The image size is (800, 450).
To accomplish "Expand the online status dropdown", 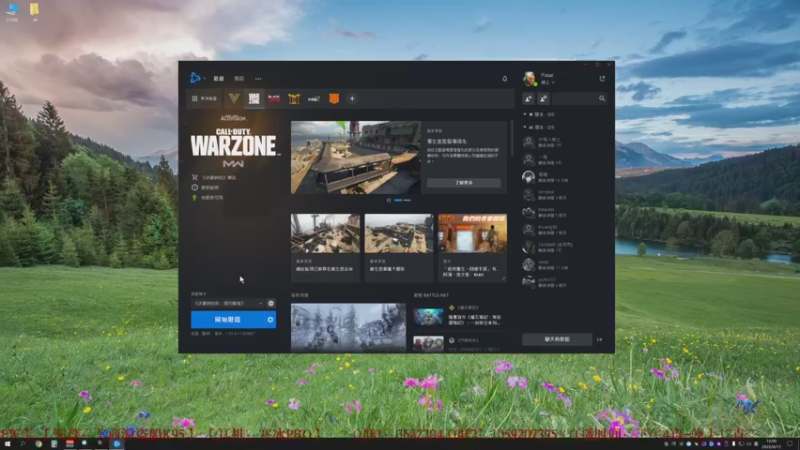I will [548, 83].
